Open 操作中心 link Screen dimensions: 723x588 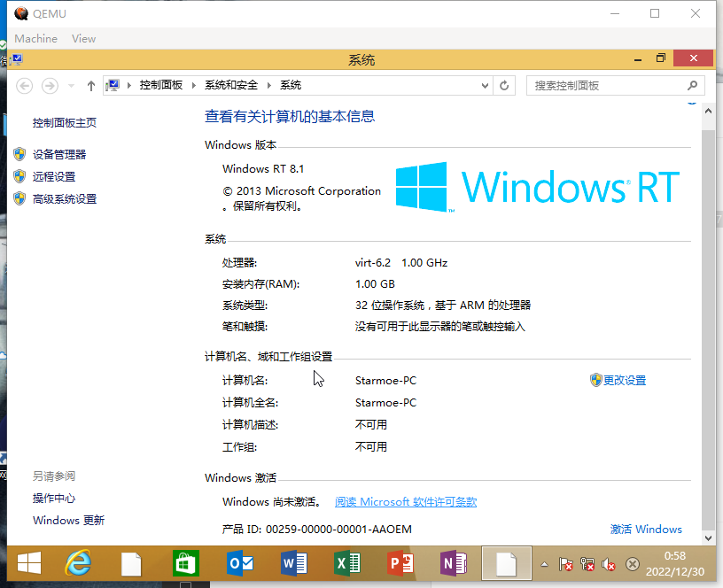tap(54, 499)
